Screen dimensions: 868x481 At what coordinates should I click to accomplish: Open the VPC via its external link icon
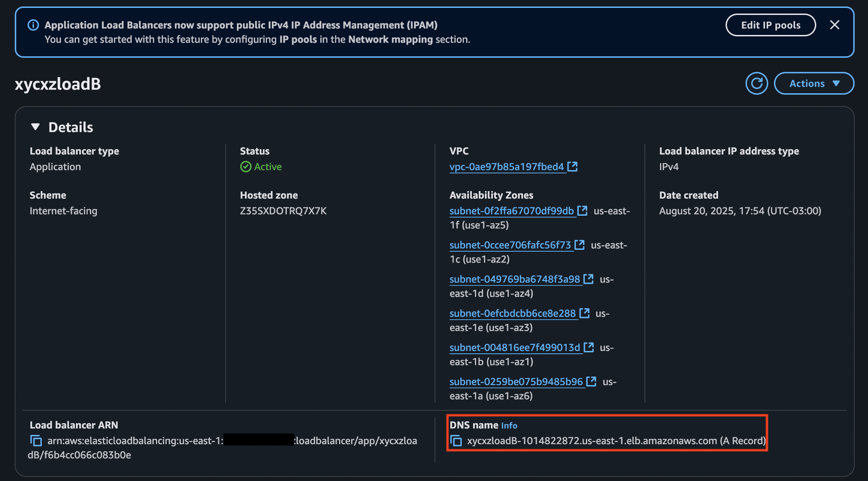pos(573,166)
